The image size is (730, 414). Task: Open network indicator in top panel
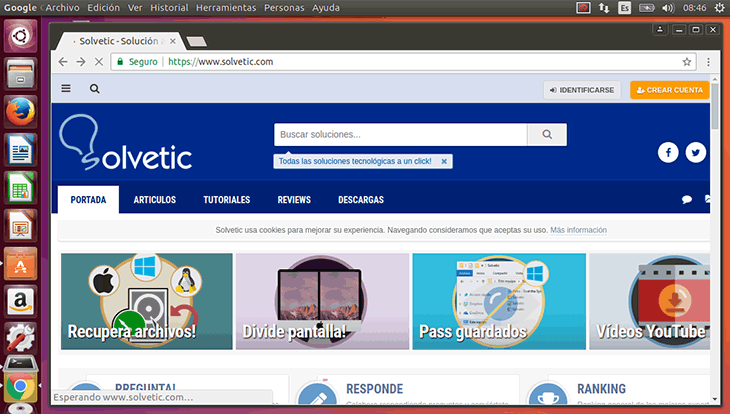[x=604, y=8]
